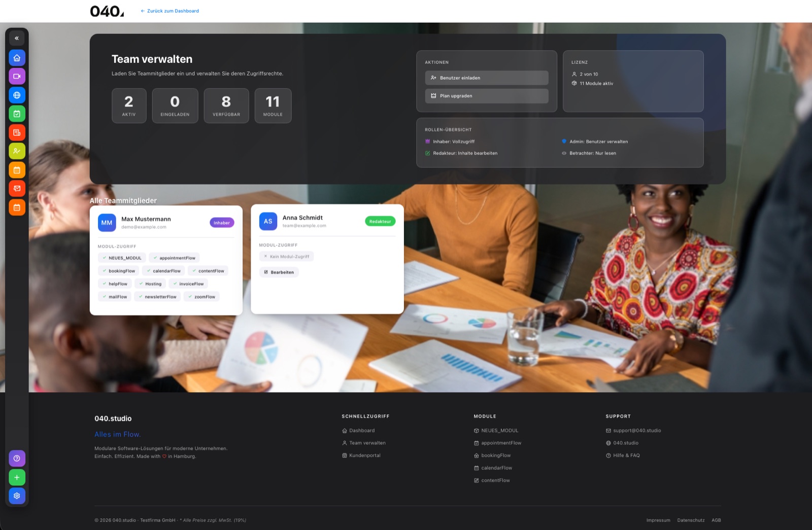Image resolution: width=812 pixels, height=530 pixels.
Task: Open the lime user-check sidebar icon
Action: click(17, 151)
